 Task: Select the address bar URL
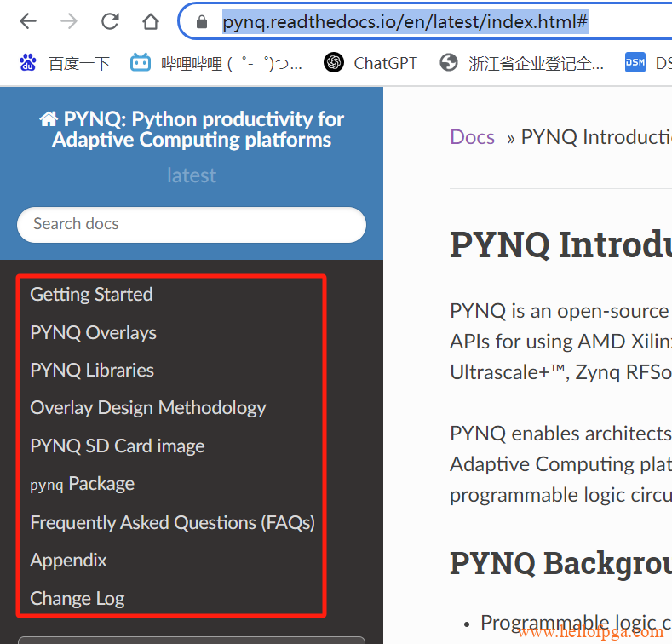click(x=405, y=21)
